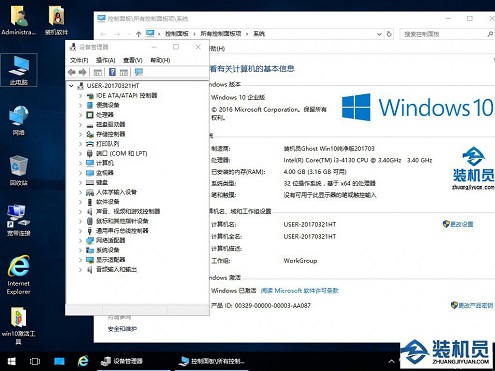Select the 存储控制器 device icon
This screenshot has height=371, width=495.
point(90,134)
